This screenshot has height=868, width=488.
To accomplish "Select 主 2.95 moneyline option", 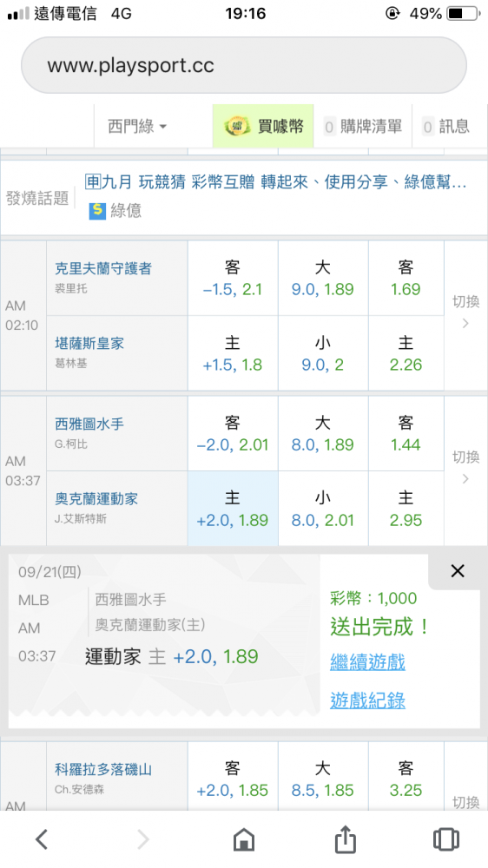I will (406, 509).
